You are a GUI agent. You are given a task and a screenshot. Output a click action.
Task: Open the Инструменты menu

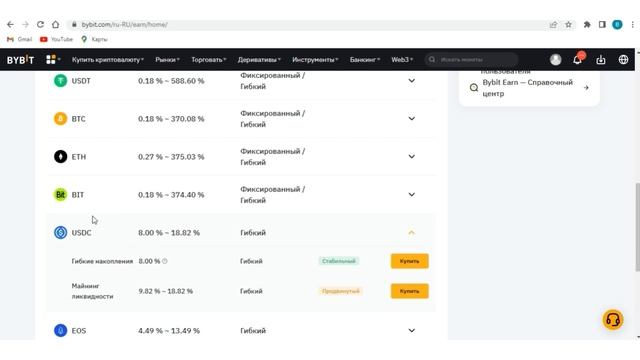315,60
